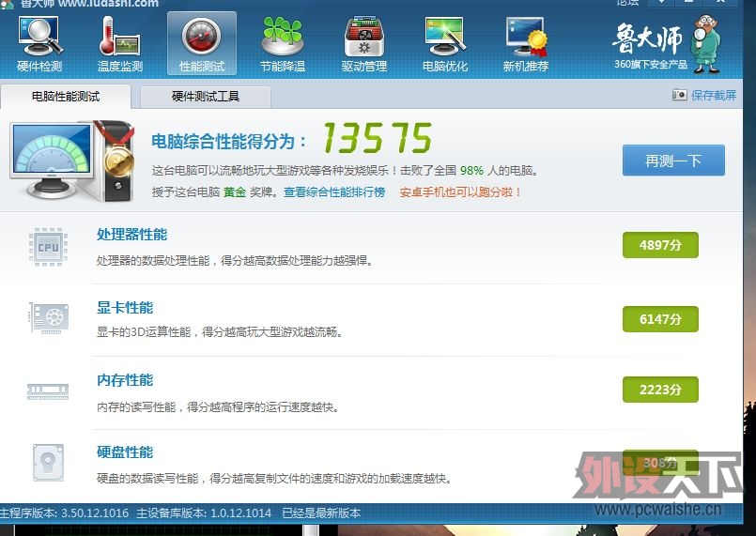Open the 电脑优化 PC optimization section
Screen dimensions: 756x536
click(445, 44)
